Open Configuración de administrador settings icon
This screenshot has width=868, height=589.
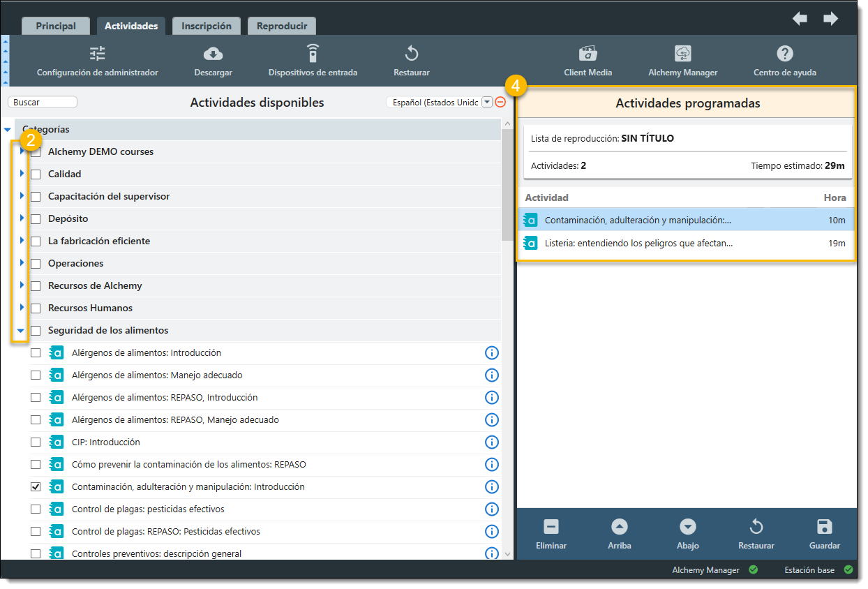tap(97, 54)
